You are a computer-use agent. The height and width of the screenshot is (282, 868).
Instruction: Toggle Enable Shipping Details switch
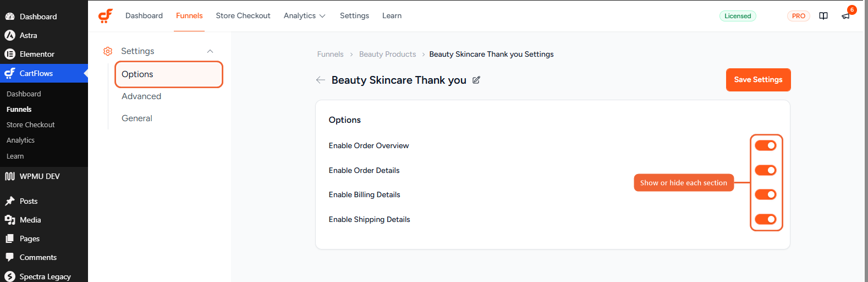765,219
